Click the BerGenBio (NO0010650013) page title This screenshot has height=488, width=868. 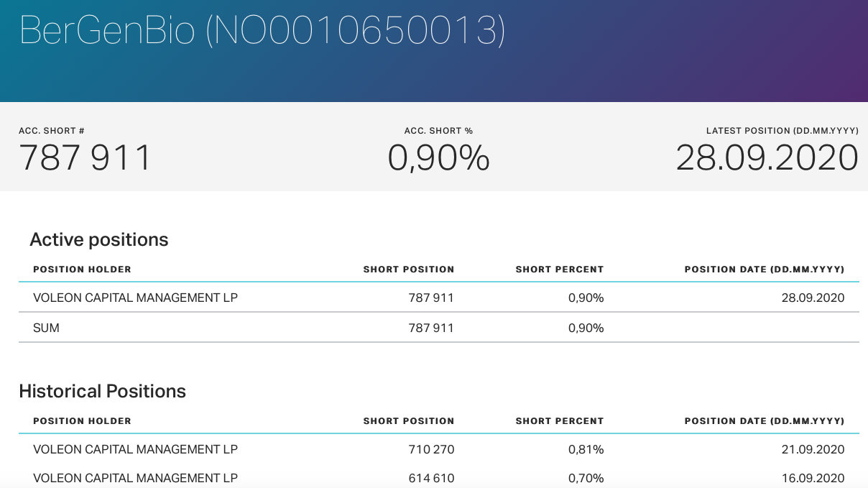262,30
